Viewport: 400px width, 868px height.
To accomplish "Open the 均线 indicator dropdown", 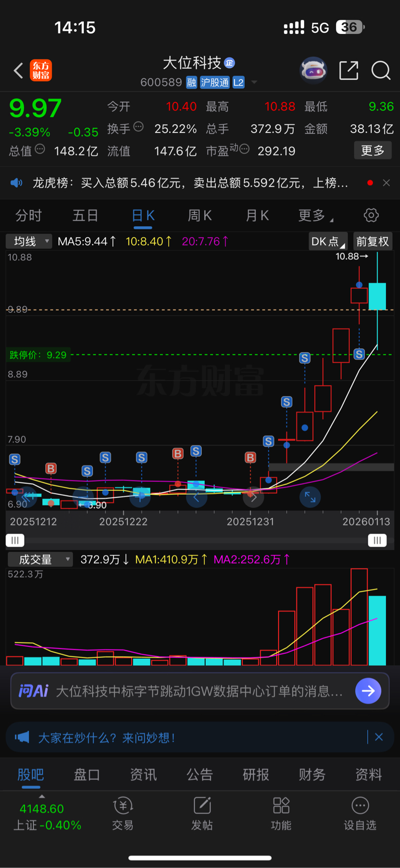I will click(29, 241).
